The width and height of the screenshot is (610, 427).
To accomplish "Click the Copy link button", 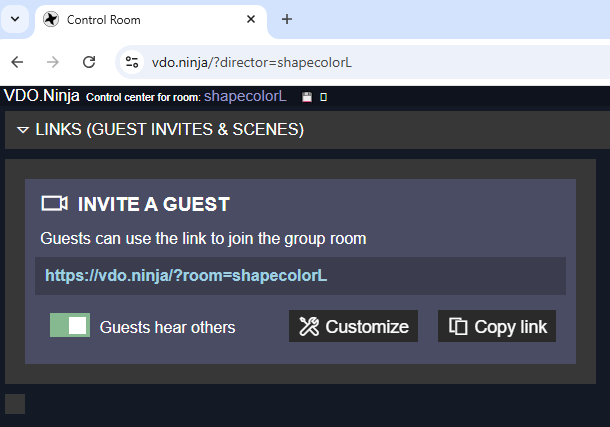I will [497, 326].
